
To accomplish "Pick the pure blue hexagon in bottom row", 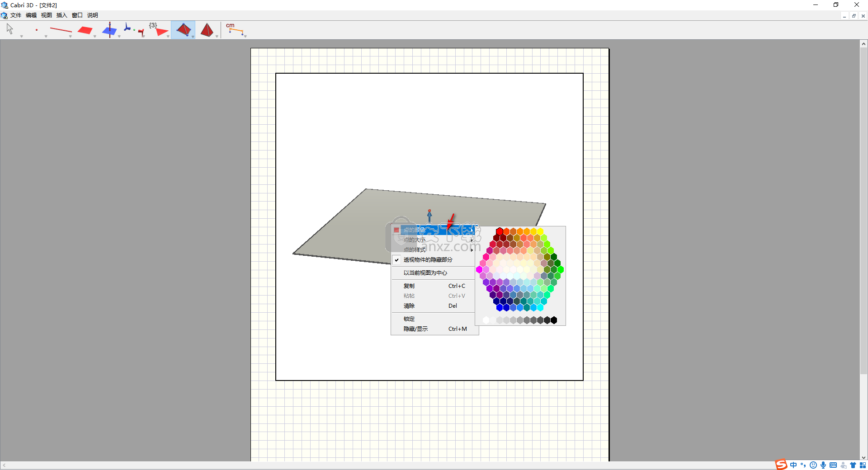I will (500, 307).
